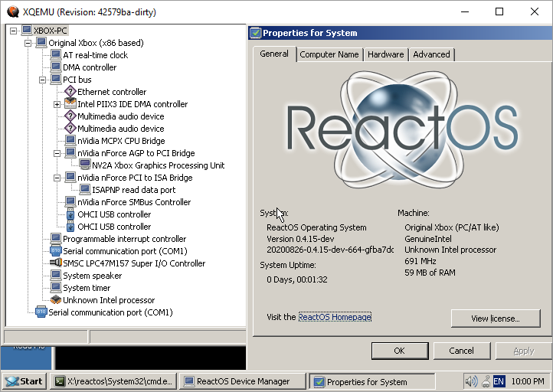This screenshot has height=392, width=553.
Task: Click the Ethernet controller label
Action: click(112, 92)
